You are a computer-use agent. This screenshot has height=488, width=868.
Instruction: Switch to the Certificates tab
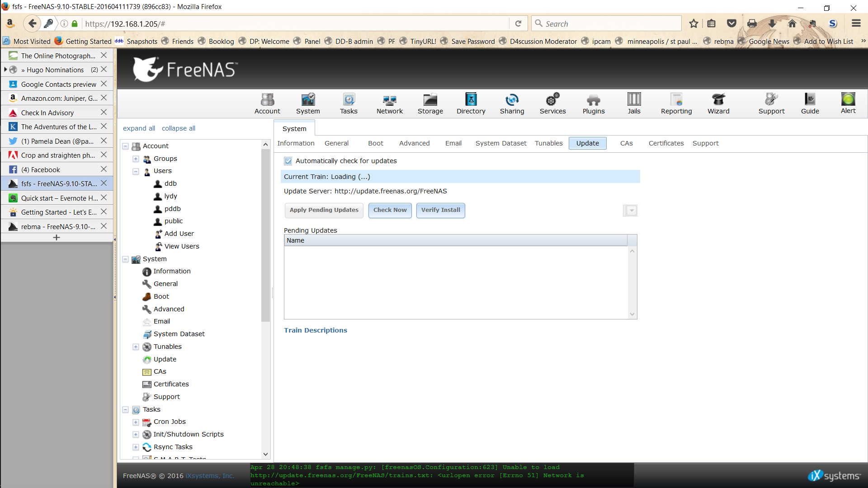[665, 143]
